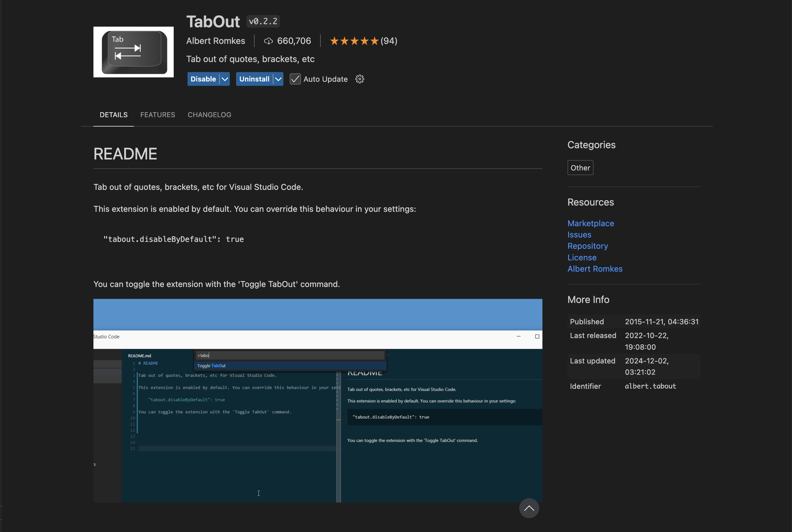Click the Other category tag
792x532 pixels.
(580, 168)
